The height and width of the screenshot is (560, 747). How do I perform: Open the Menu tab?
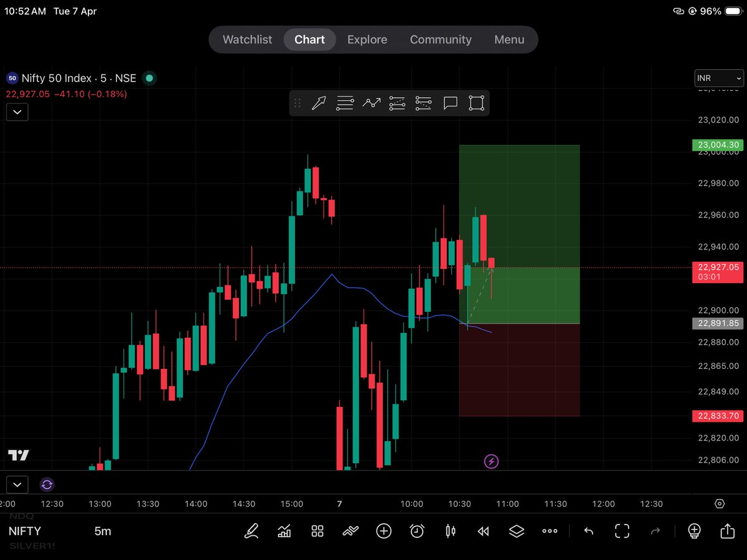click(x=509, y=39)
